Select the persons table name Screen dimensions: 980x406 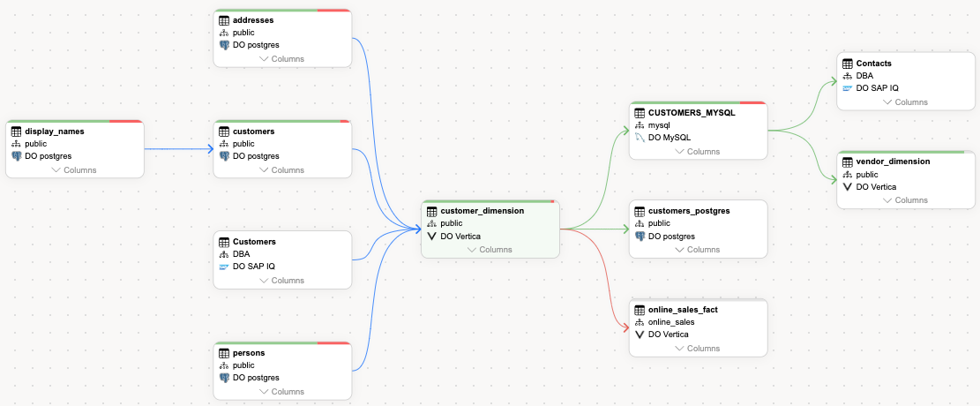click(x=249, y=353)
